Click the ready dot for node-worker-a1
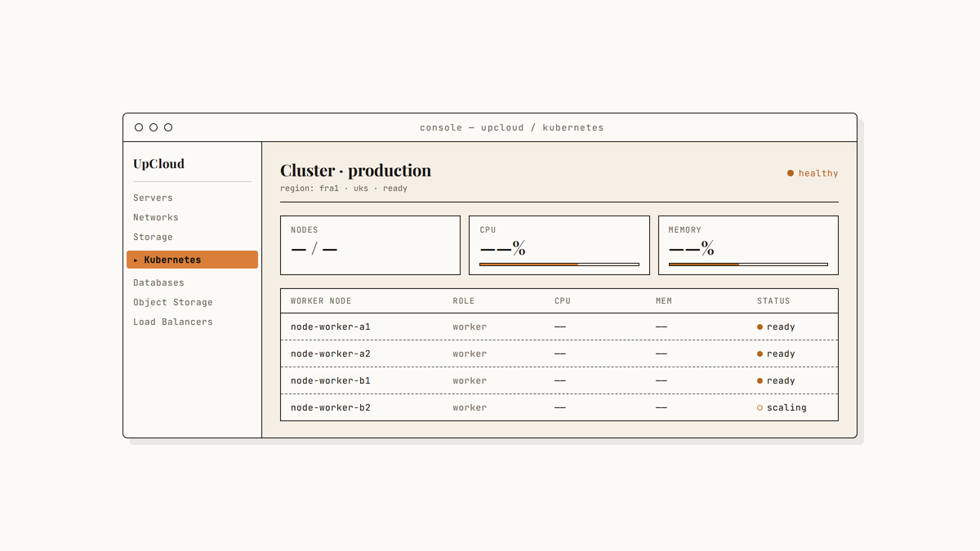 759,327
